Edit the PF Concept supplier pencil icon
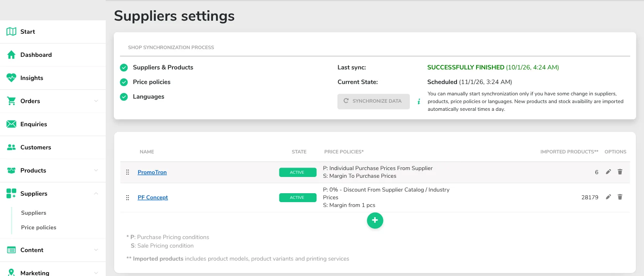This screenshot has height=276, width=644. (x=608, y=197)
